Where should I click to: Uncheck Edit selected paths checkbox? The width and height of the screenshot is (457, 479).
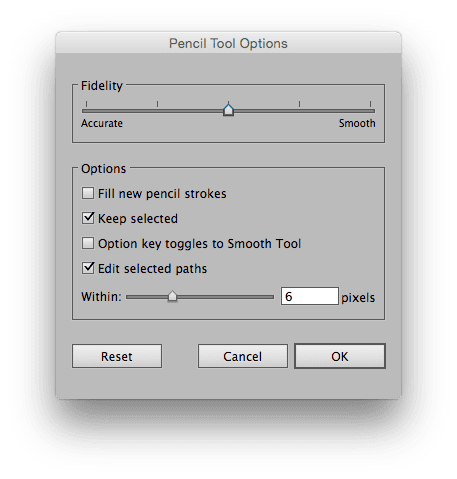(x=88, y=268)
